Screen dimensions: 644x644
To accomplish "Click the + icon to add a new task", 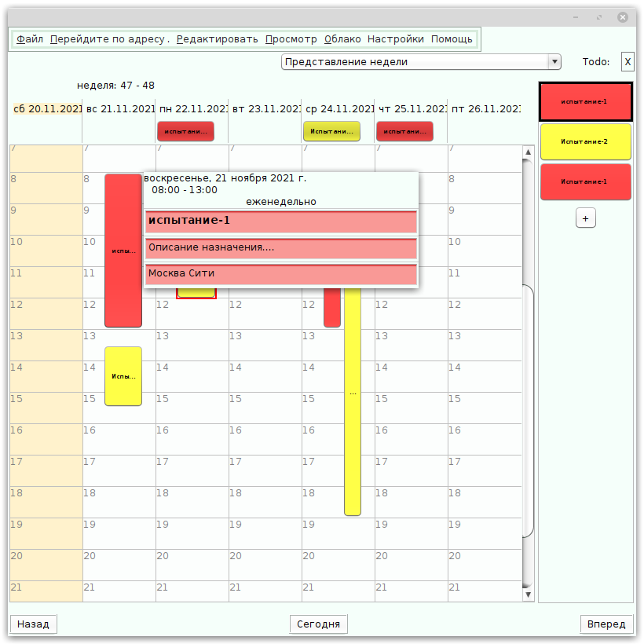I will (x=586, y=218).
